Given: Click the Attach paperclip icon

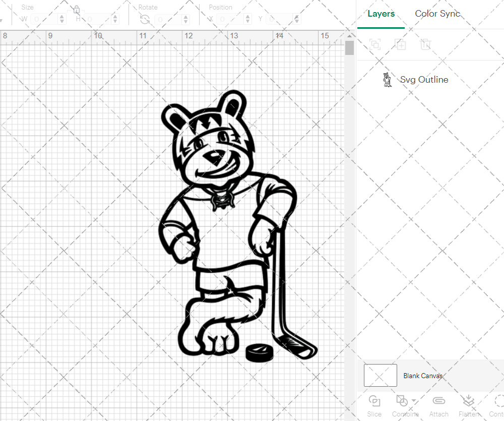Looking at the screenshot, I should point(438,401).
